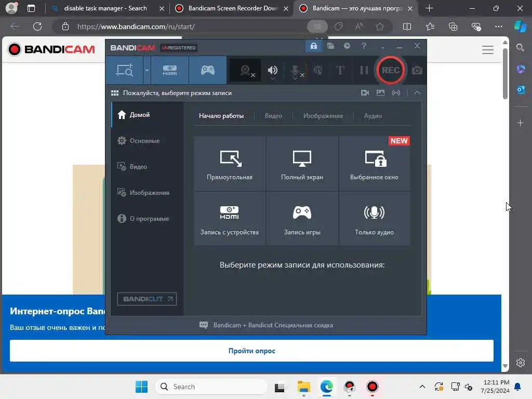Choose Только аудио mode tile
Screen dimensions: 532x399
point(374,218)
